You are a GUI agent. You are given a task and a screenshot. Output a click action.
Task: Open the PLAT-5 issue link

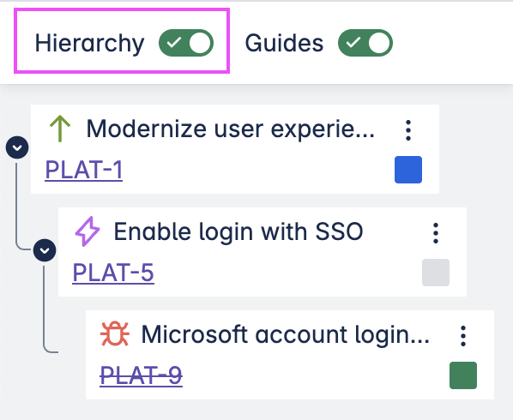point(113,273)
